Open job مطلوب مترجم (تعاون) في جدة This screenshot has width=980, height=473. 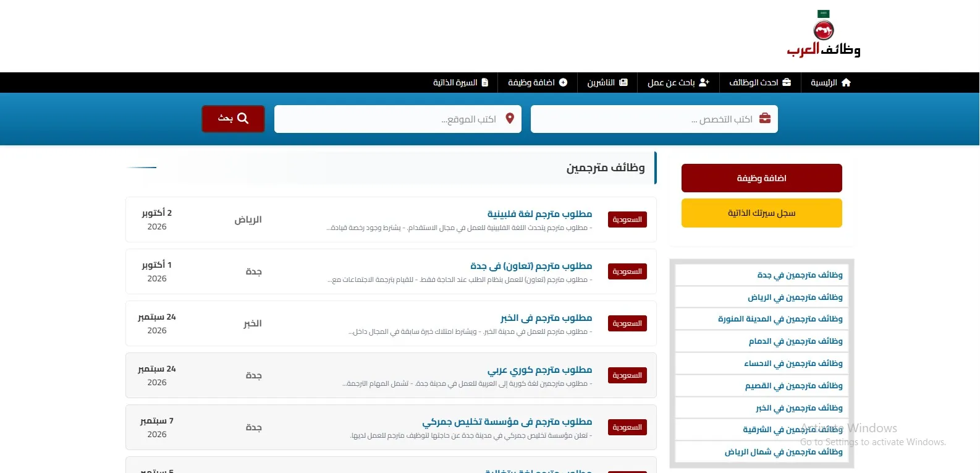[531, 266]
